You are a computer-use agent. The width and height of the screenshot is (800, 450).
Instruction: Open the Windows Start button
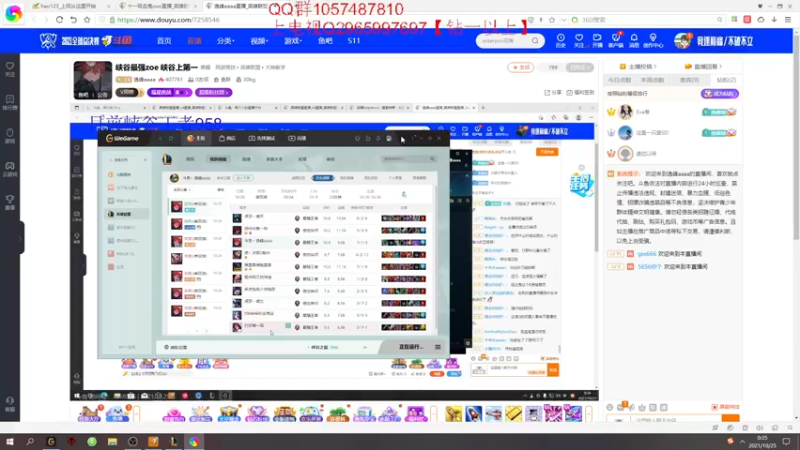(10, 442)
